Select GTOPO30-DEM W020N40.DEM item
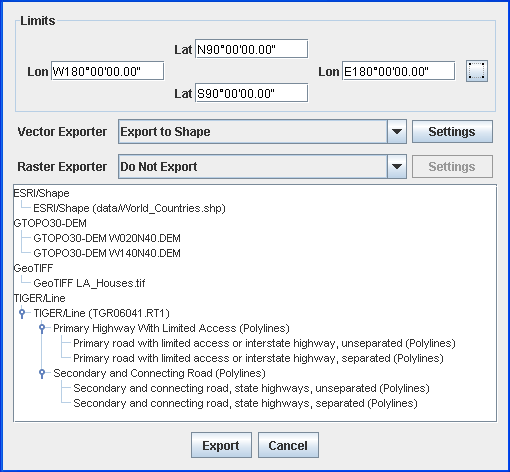This screenshot has width=510, height=472. coord(107,238)
